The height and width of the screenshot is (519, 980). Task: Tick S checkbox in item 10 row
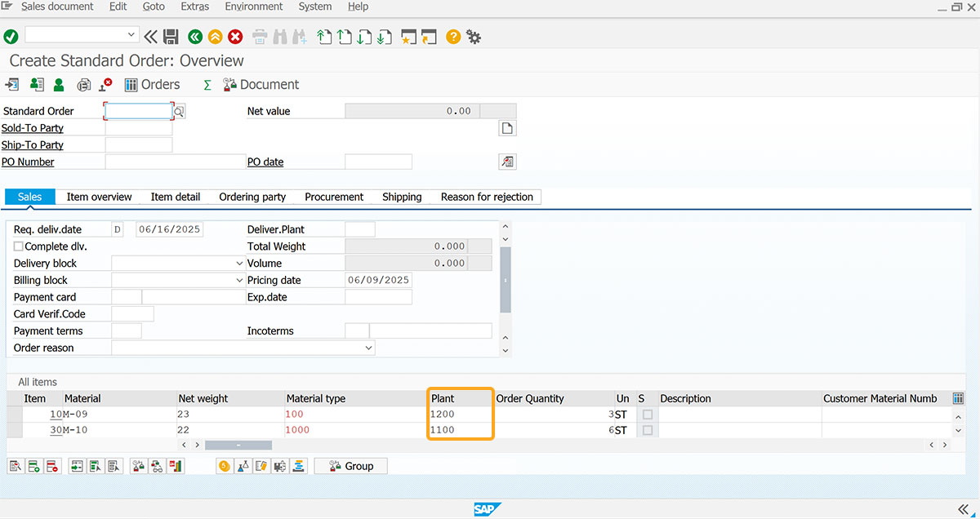click(x=648, y=415)
